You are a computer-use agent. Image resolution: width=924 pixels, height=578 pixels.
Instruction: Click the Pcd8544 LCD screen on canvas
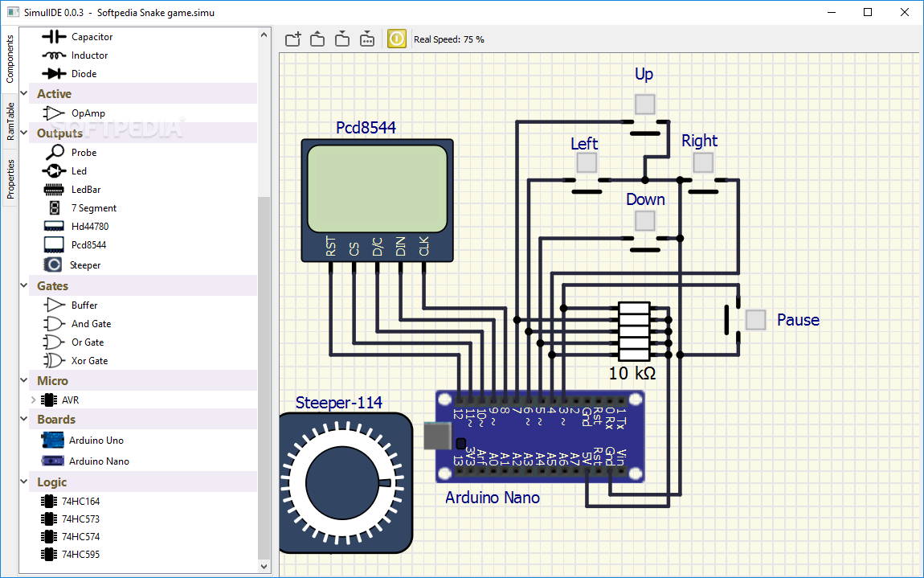377,189
